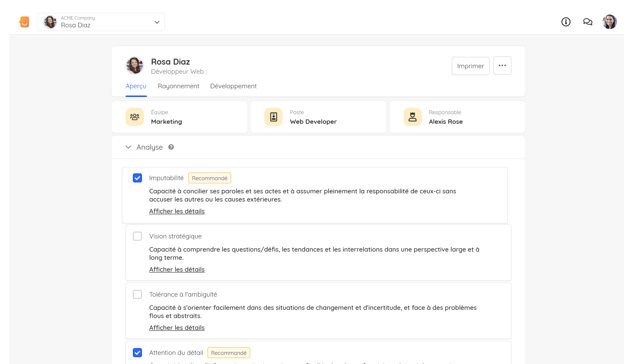
Task: Click the Imprimer button
Action: (x=470, y=66)
